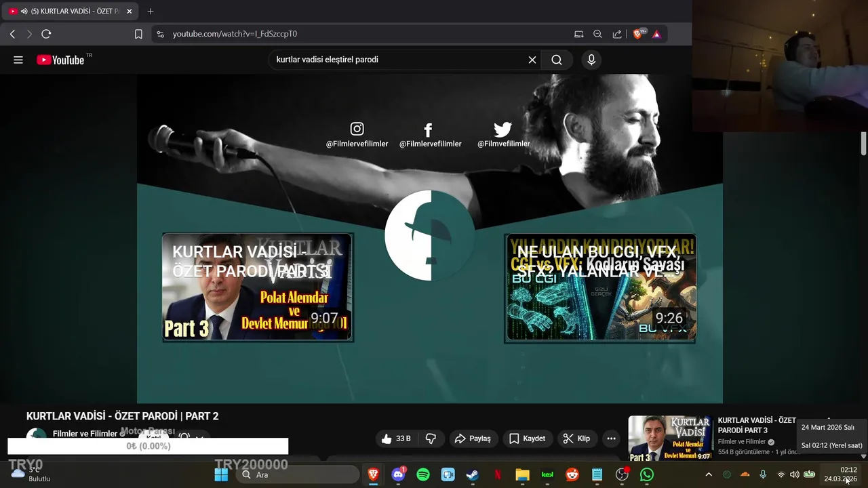Start voice search with microphone
Image resolution: width=868 pixels, height=488 pixels.
coord(591,60)
